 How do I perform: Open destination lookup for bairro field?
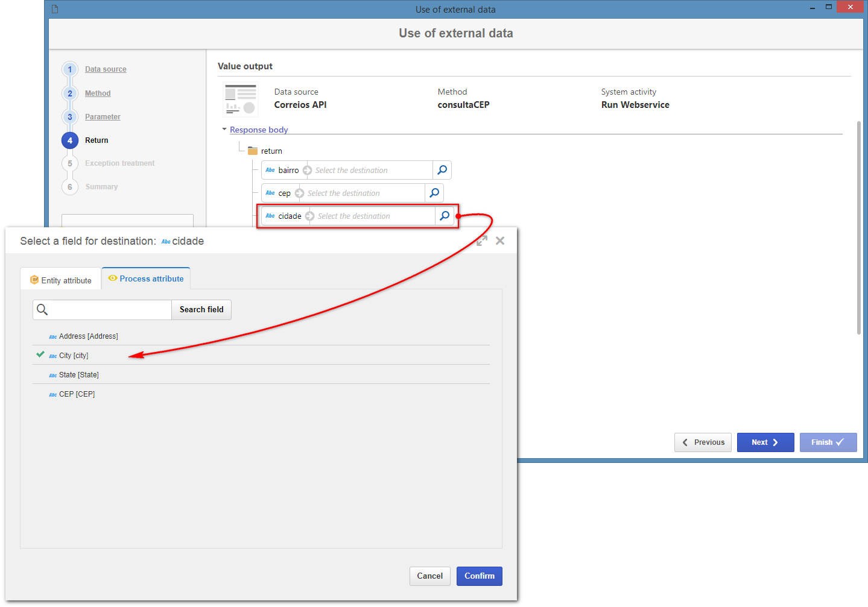(442, 170)
